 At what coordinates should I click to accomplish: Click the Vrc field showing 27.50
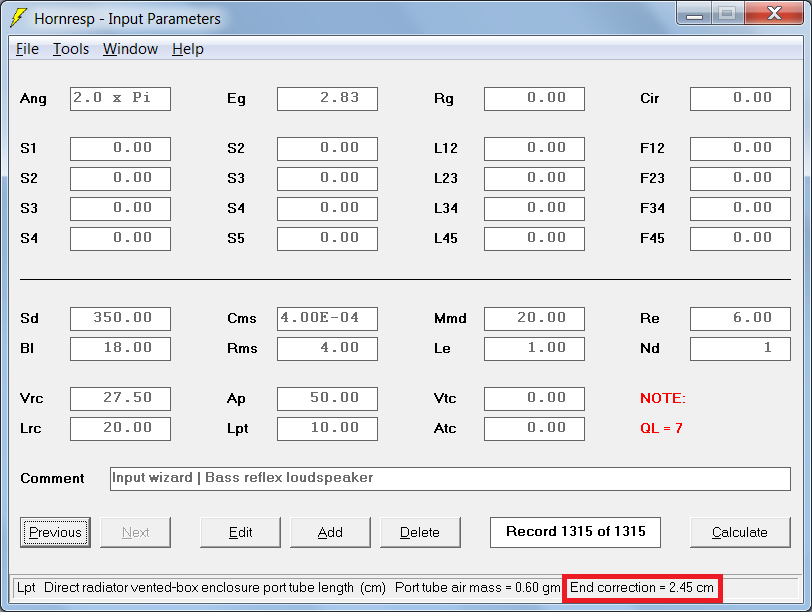120,399
